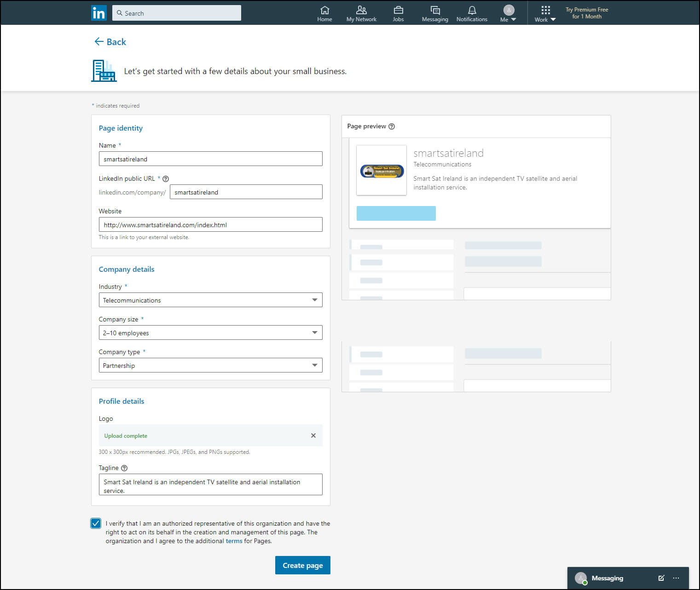The image size is (700, 590).
Task: Open the Home icon in navigation bar
Action: pos(324,14)
